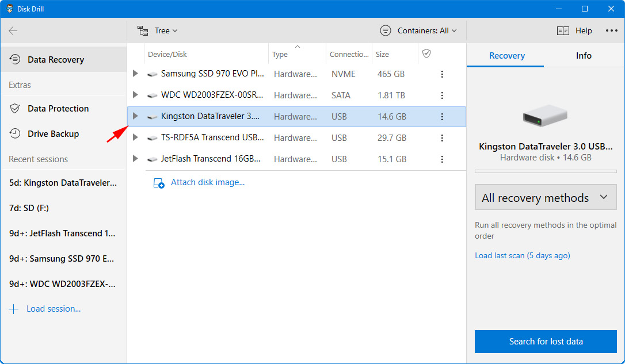625x364 pixels.
Task: Open the Containers: All filter dropdown
Action: [x=418, y=30]
